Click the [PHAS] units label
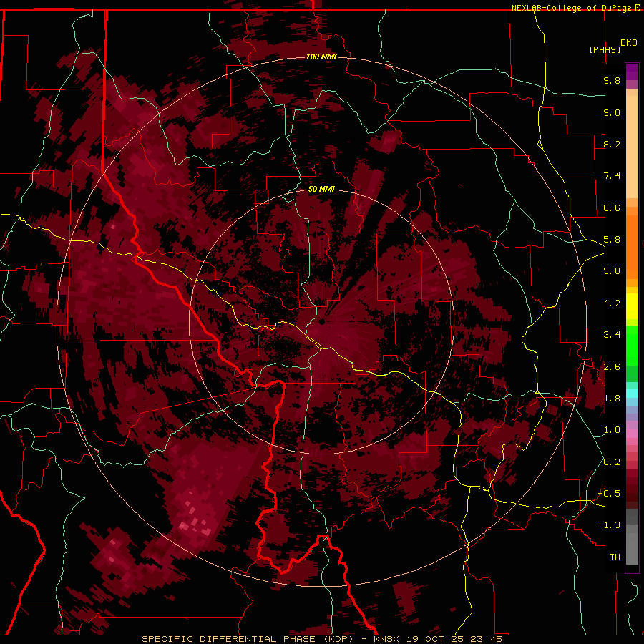This screenshot has width=644, height=644. (605, 49)
